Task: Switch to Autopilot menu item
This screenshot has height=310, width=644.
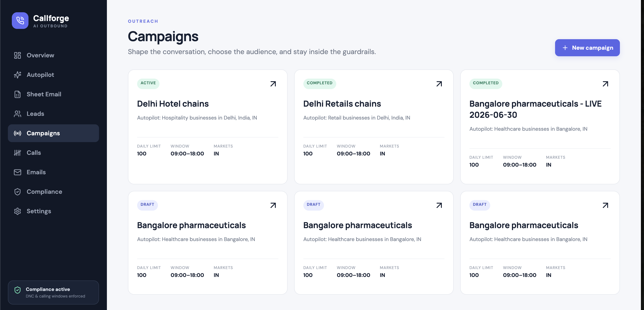Action: coord(53,75)
